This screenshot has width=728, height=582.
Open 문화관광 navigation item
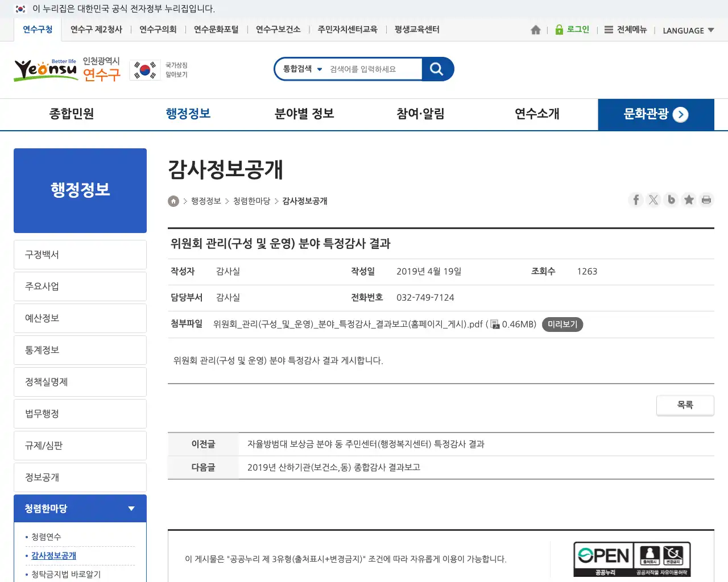coord(655,115)
